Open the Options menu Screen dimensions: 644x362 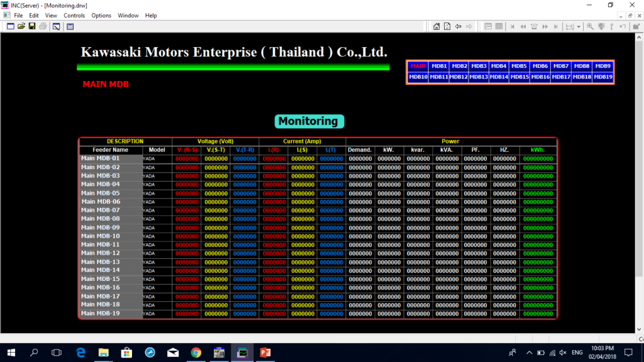[101, 16]
